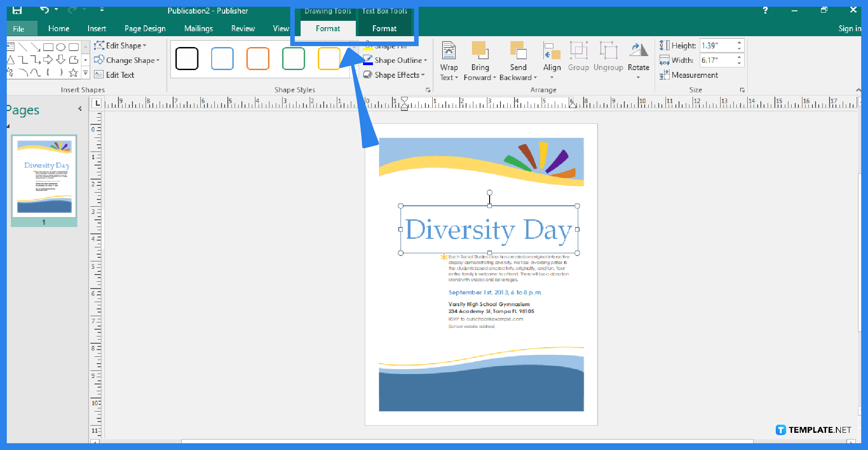The height and width of the screenshot is (450, 868).
Task: Select the green shape style swatch
Action: (x=293, y=58)
